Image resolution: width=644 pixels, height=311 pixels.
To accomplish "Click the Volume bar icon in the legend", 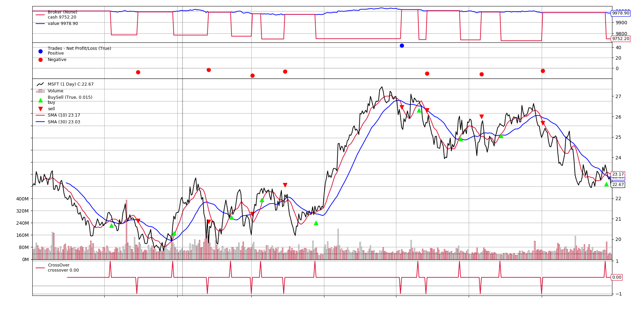I will pos(40,91).
